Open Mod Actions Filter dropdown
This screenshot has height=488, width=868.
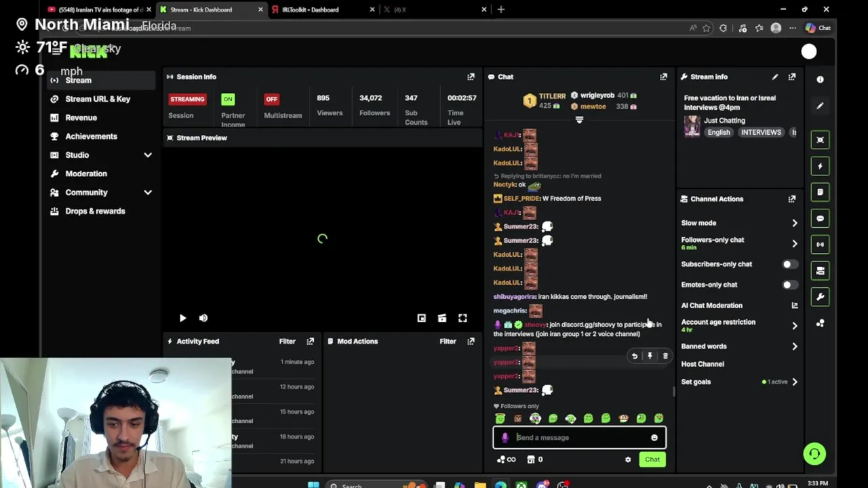click(448, 341)
